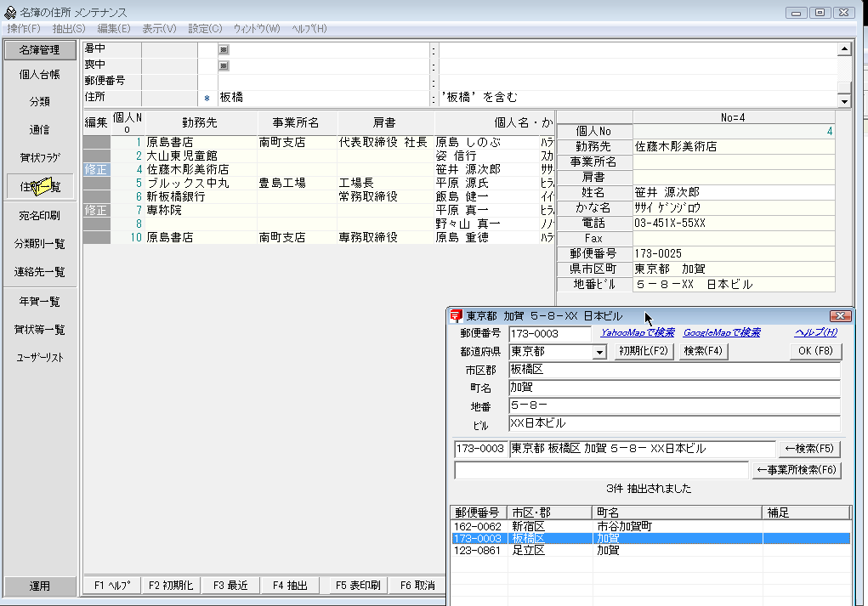Click the F5 表印刷 function button
Screen dimensions: 868x606
(x=358, y=586)
